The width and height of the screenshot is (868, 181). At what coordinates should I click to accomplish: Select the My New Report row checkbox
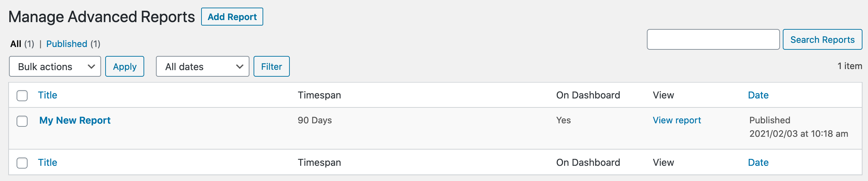22,121
